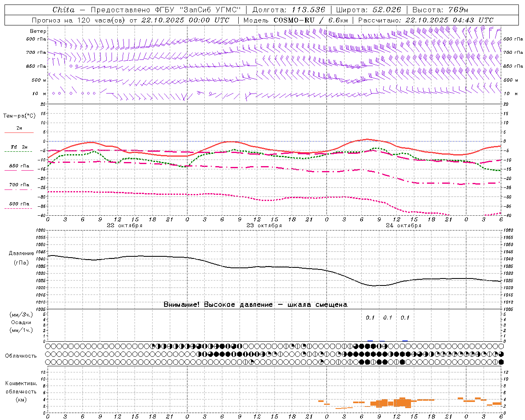Click the Высота: 769м value
Screen dimensions: 525x420
tap(440, 10)
